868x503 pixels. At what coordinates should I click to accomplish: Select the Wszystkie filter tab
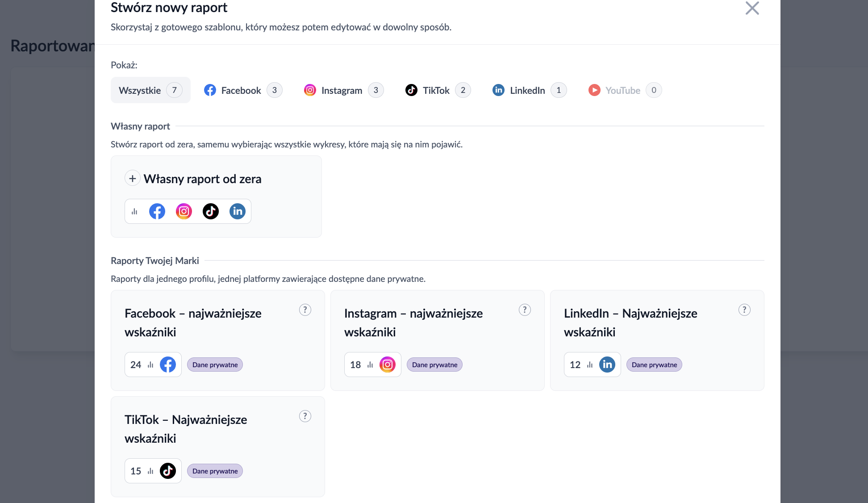150,90
